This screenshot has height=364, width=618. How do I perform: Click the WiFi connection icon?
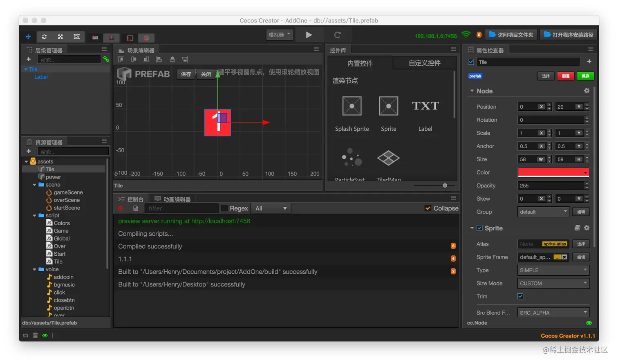(x=466, y=35)
